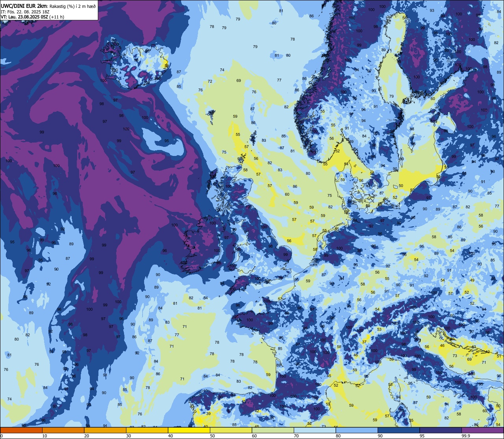Click the dark blue 90–95 legend swatch
The height and width of the screenshot is (439, 504).
(x=398, y=430)
